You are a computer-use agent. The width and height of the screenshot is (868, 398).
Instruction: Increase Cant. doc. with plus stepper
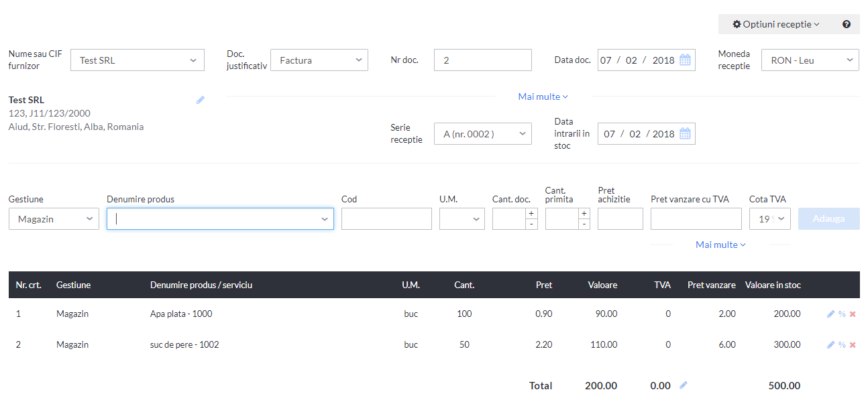coord(531,213)
